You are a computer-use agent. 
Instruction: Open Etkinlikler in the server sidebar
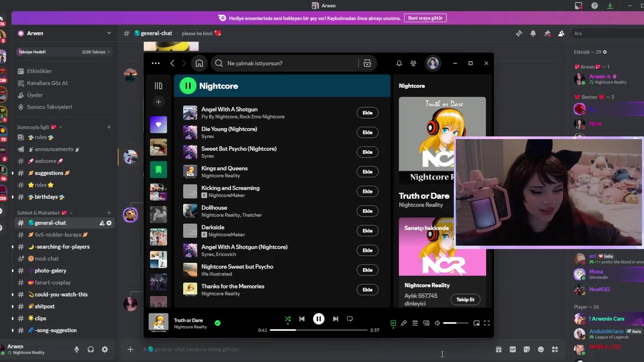(64, 71)
